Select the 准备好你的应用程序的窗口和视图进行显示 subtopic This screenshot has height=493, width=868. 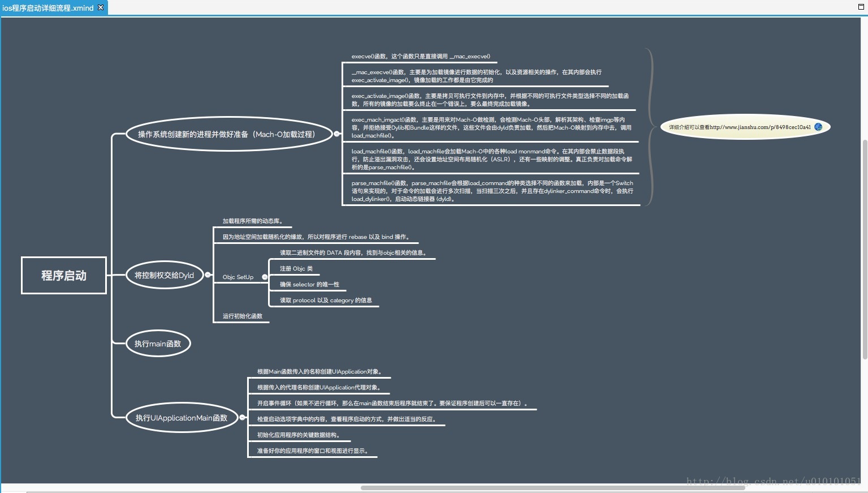pyautogui.click(x=313, y=451)
